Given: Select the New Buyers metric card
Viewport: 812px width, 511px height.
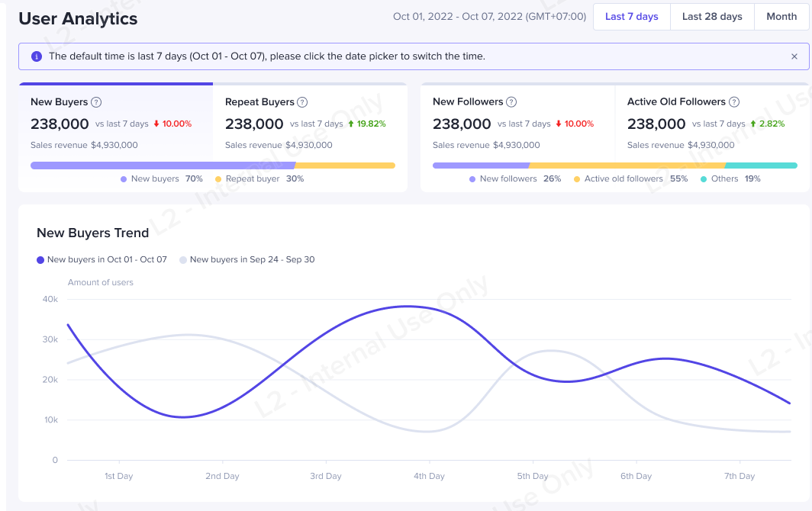Looking at the screenshot, I should pos(115,122).
